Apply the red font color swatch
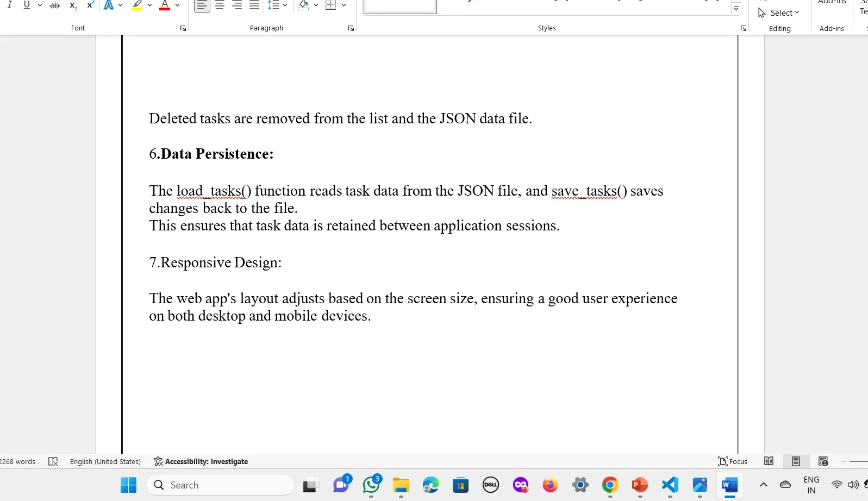 [x=165, y=5]
